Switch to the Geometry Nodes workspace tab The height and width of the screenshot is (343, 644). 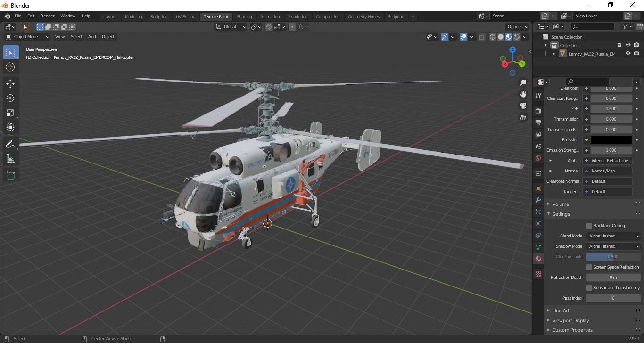[x=363, y=16]
